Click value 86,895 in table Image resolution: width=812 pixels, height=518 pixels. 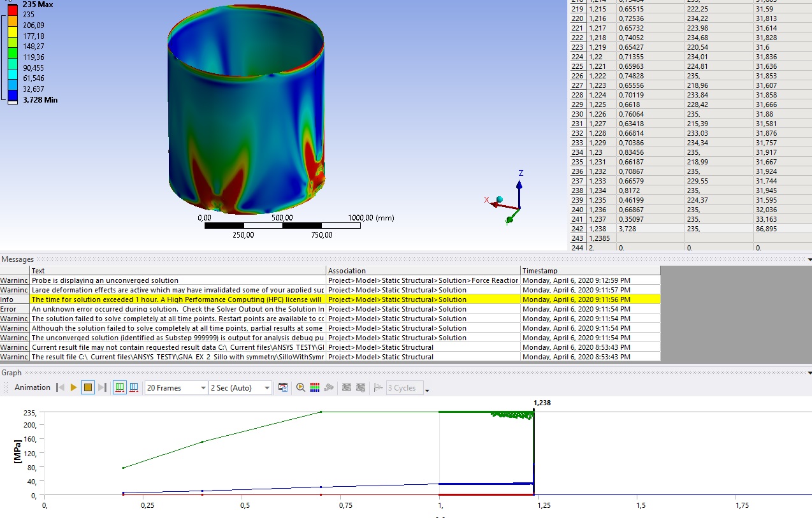768,229
